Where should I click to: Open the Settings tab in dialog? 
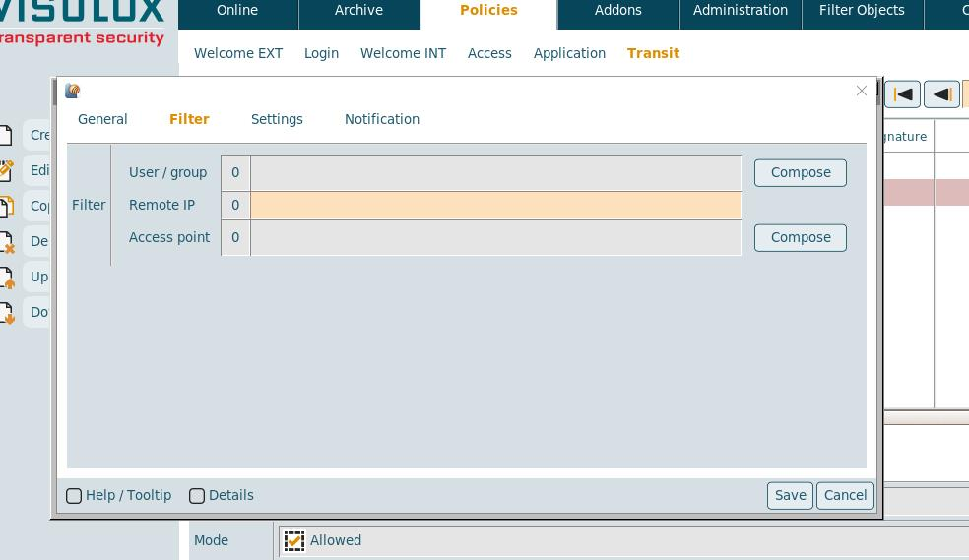(277, 119)
